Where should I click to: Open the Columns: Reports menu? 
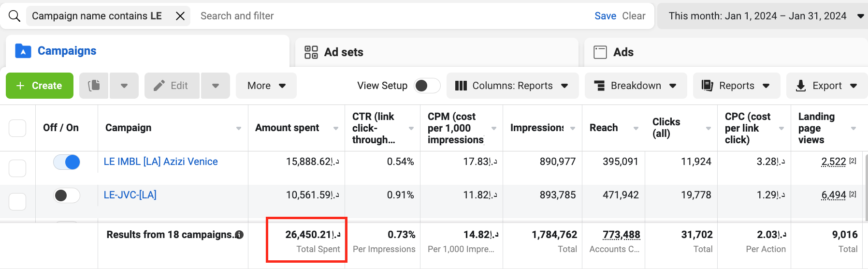click(512, 86)
